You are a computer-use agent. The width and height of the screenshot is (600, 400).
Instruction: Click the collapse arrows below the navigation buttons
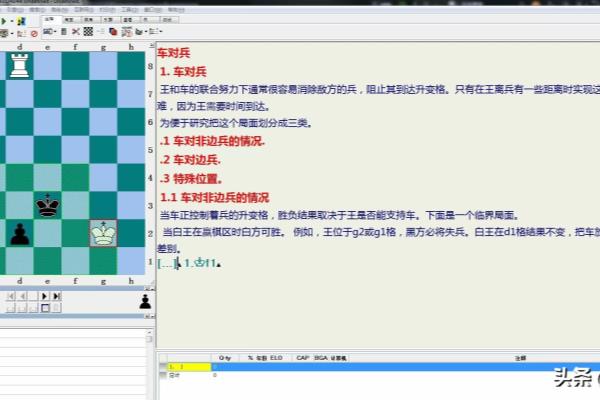point(149,317)
